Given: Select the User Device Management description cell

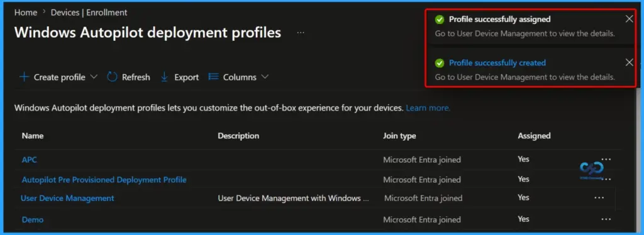Looking at the screenshot, I should click(x=293, y=198).
